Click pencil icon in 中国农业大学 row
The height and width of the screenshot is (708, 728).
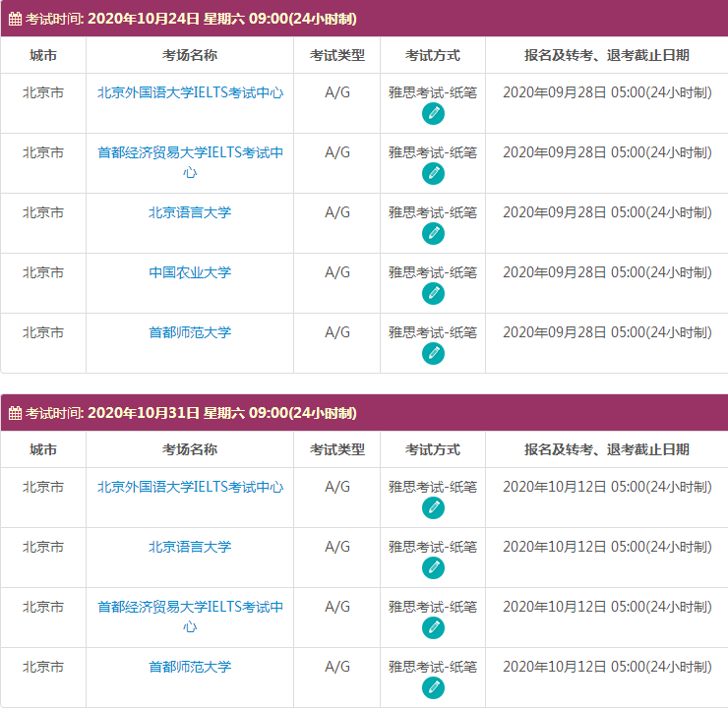[x=433, y=294]
